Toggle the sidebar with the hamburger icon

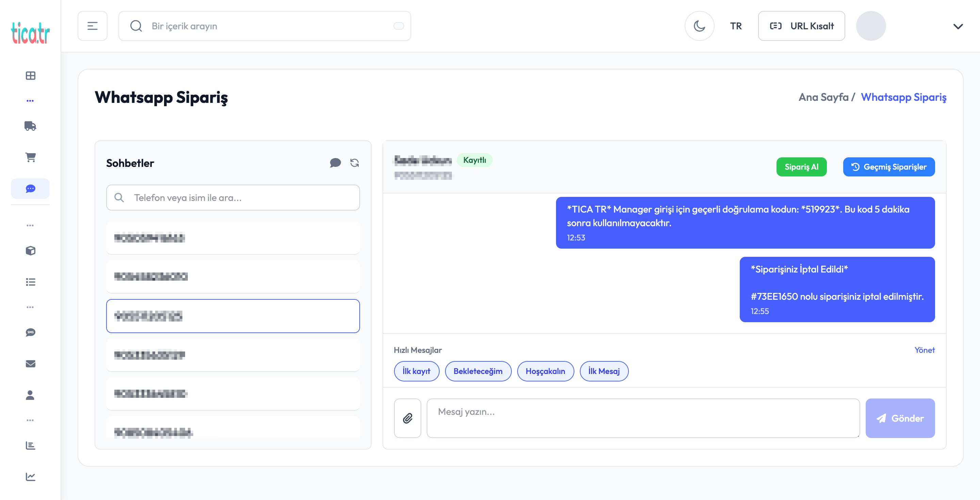93,26
